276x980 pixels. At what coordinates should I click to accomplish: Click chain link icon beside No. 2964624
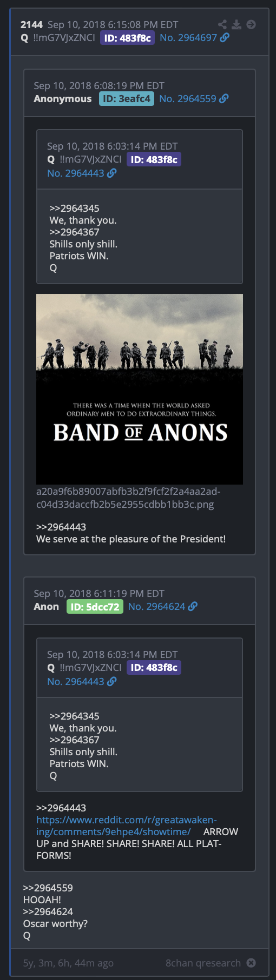click(193, 606)
